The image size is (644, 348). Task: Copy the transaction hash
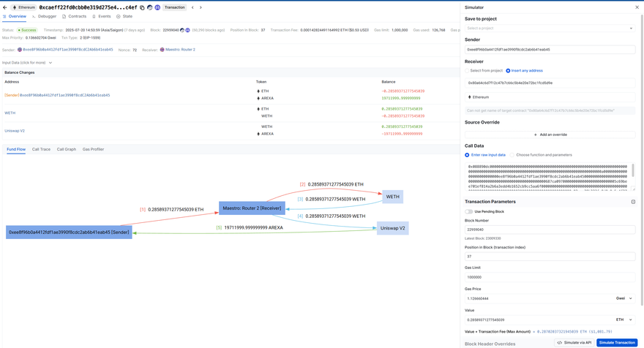142,7
